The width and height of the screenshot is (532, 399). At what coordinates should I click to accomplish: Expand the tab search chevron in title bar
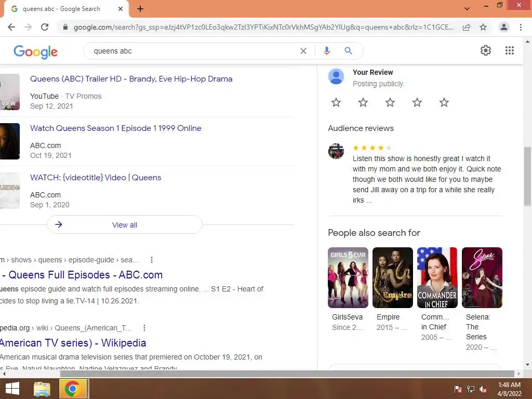pyautogui.click(x=467, y=9)
